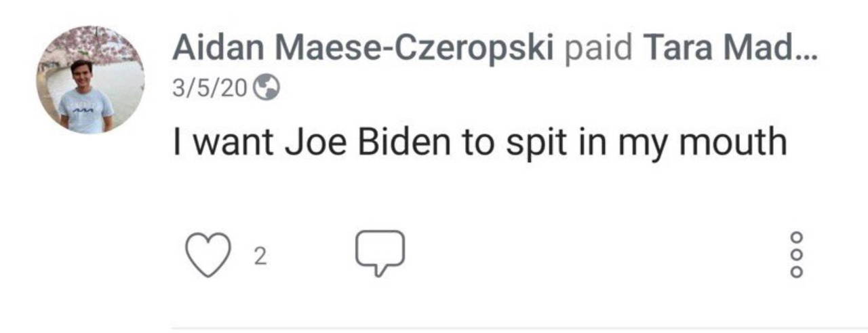This screenshot has width=868, height=333.
Task: Click the blue shirt in the profile picture
Action: (x=85, y=110)
